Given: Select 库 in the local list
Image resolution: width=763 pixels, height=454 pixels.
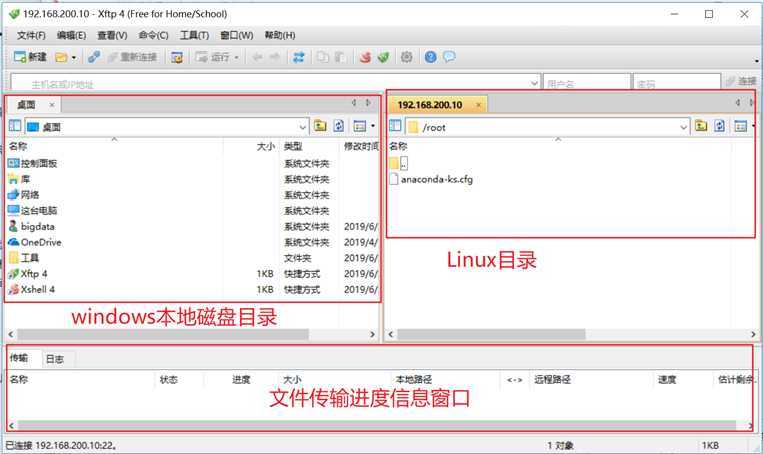Looking at the screenshot, I should (19, 179).
